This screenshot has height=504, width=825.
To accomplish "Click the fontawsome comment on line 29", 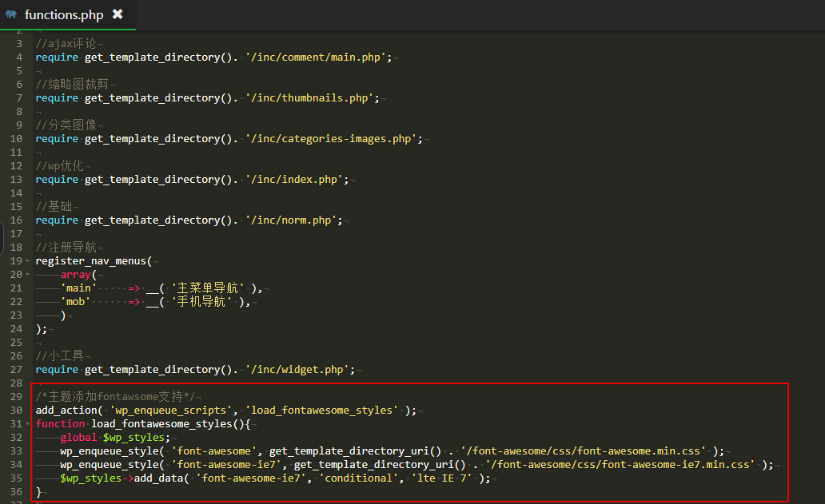I will click(x=115, y=396).
